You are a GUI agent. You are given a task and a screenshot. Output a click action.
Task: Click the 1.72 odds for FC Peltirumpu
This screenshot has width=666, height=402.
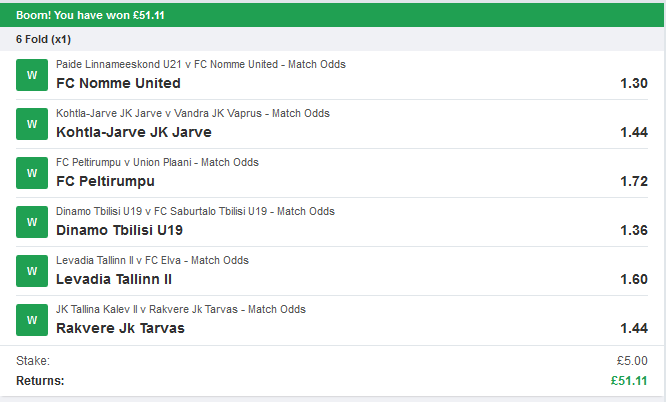634,181
